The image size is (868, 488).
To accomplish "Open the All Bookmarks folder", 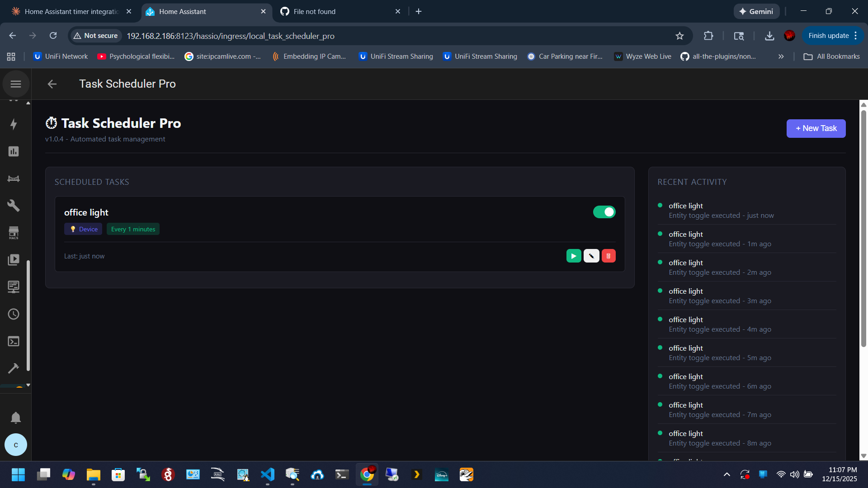I will pos(832,56).
